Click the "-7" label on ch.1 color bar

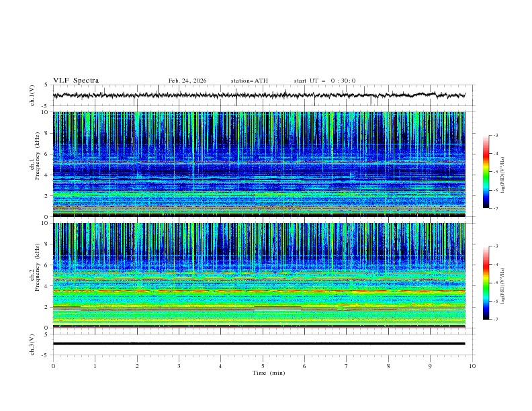496,208
